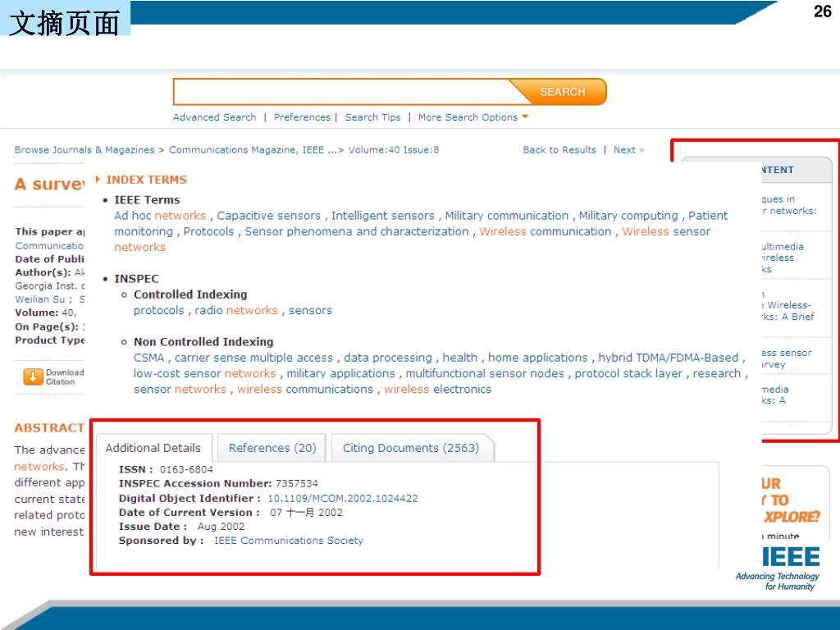Select 'Intelligent sensors' index term
840x630 pixels.
(383, 216)
